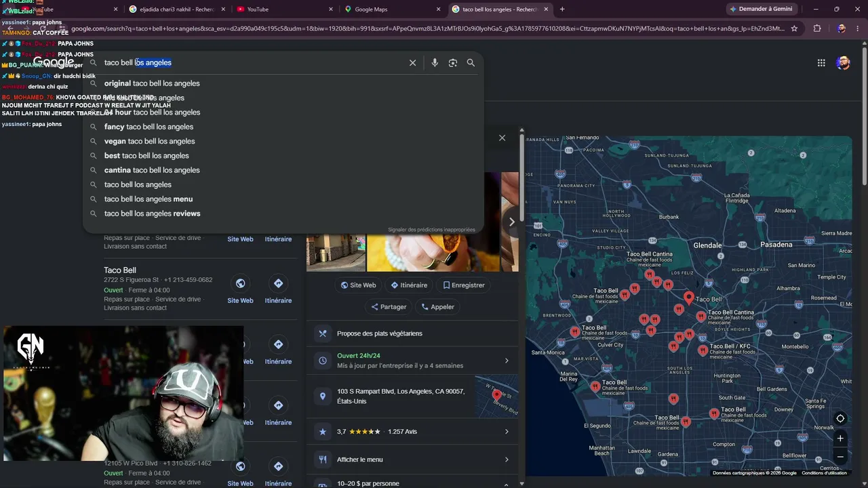
Task: Click the Taco Bell / KFC map pin
Action: coord(703,350)
